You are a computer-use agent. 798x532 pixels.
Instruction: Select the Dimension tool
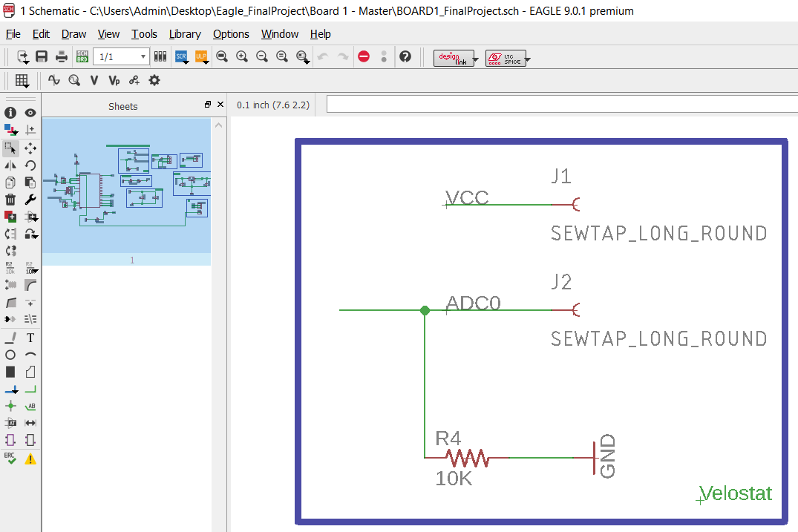(x=30, y=423)
